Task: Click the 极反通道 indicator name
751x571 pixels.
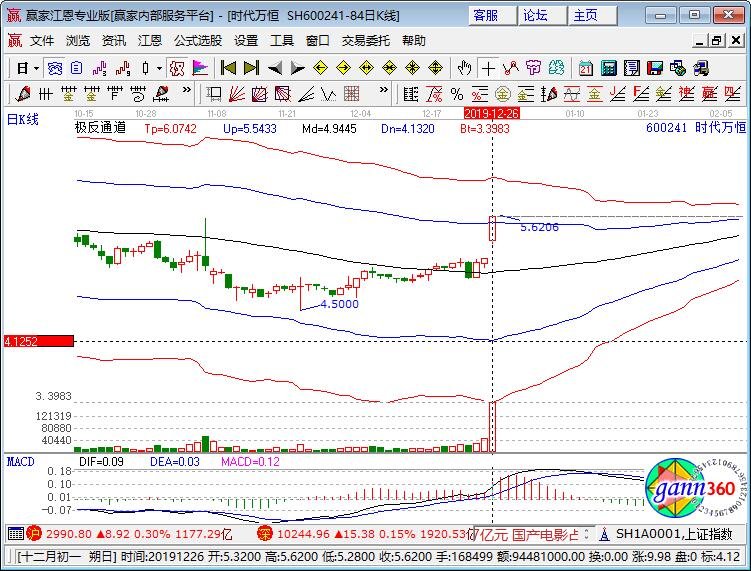Action: point(101,128)
